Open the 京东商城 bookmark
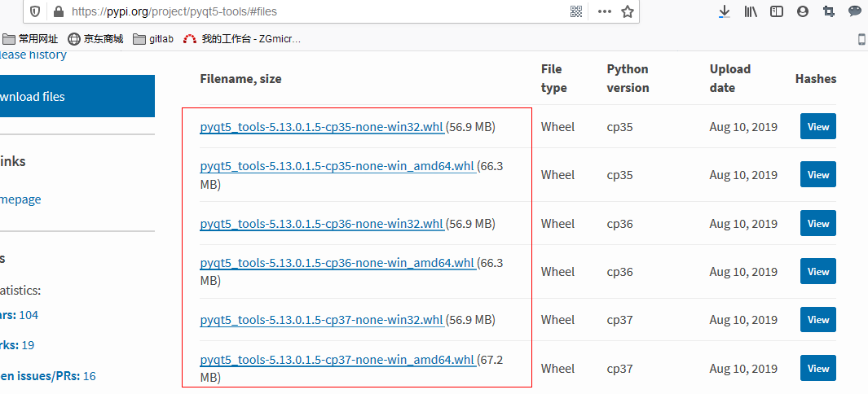 pyautogui.click(x=95, y=39)
